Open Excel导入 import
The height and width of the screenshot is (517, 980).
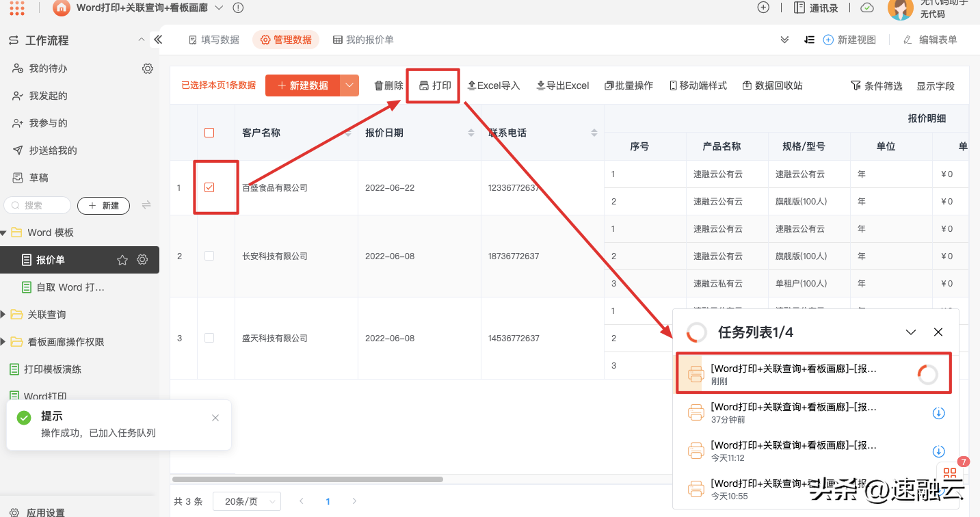[494, 85]
